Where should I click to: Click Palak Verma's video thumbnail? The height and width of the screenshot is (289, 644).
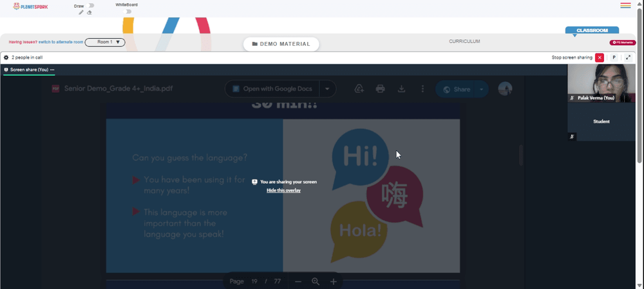(x=601, y=83)
